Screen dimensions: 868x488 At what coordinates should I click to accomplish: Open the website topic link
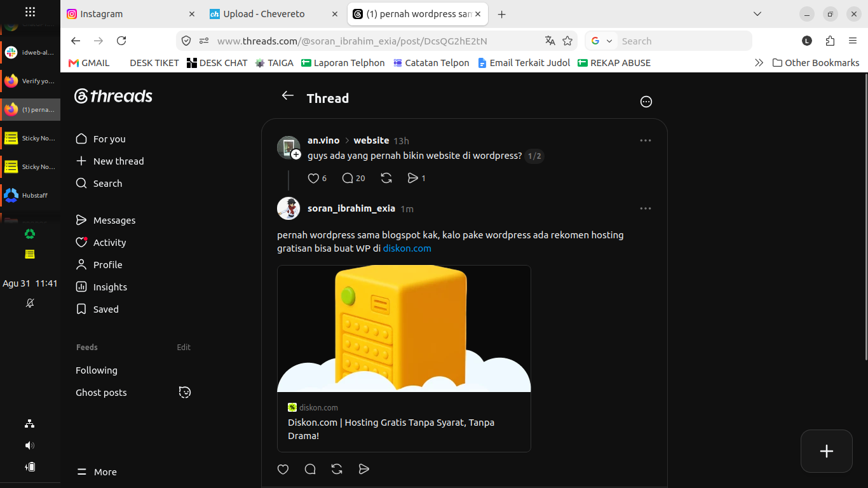371,140
